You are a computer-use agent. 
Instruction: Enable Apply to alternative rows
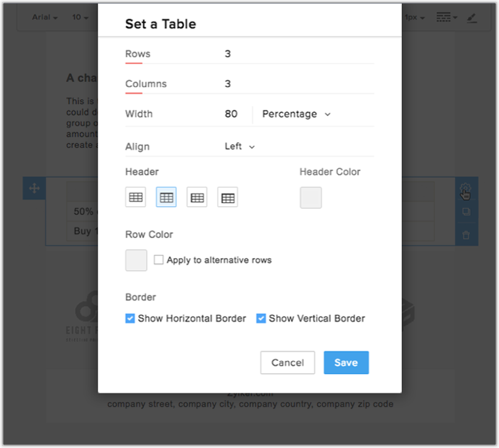[x=159, y=260]
